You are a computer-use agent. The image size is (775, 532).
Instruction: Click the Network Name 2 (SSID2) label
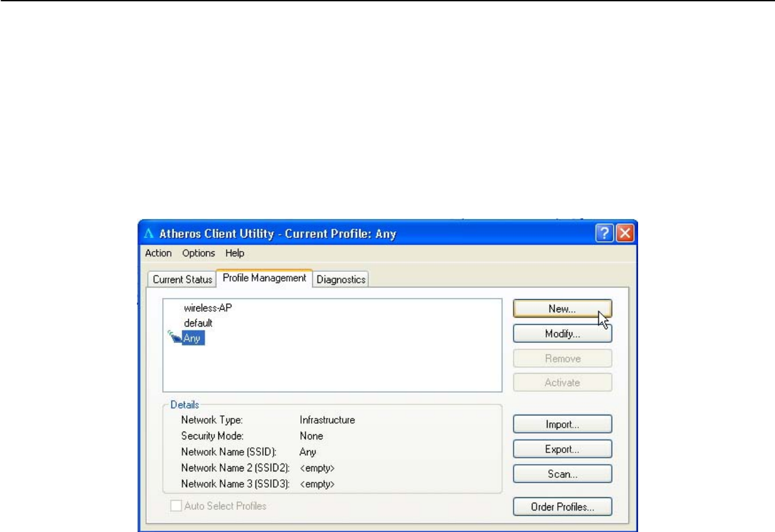[x=235, y=467]
